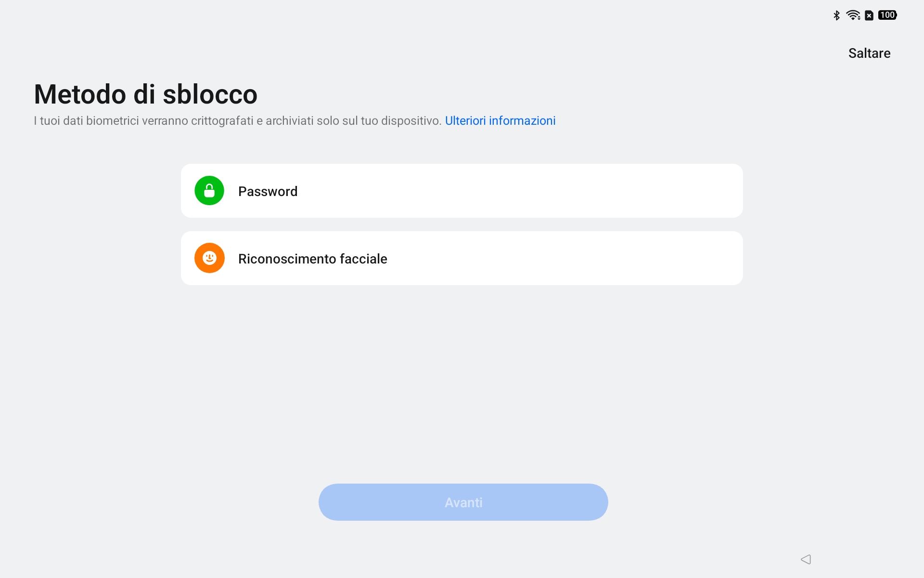Click the Metodo di sblocco heading
924x578 pixels.
(145, 94)
